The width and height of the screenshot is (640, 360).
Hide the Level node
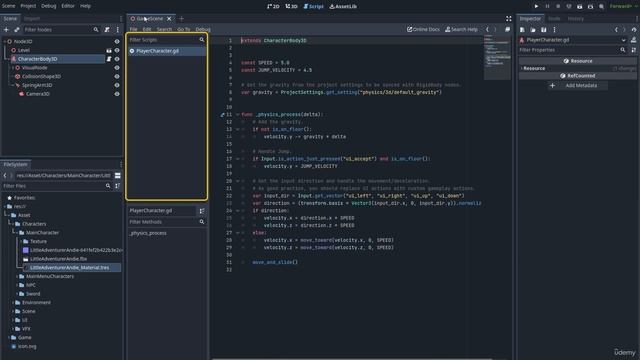pos(117,50)
